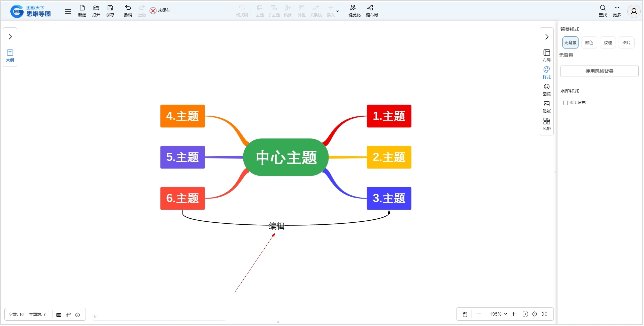Select 颜色 background option

(589, 43)
